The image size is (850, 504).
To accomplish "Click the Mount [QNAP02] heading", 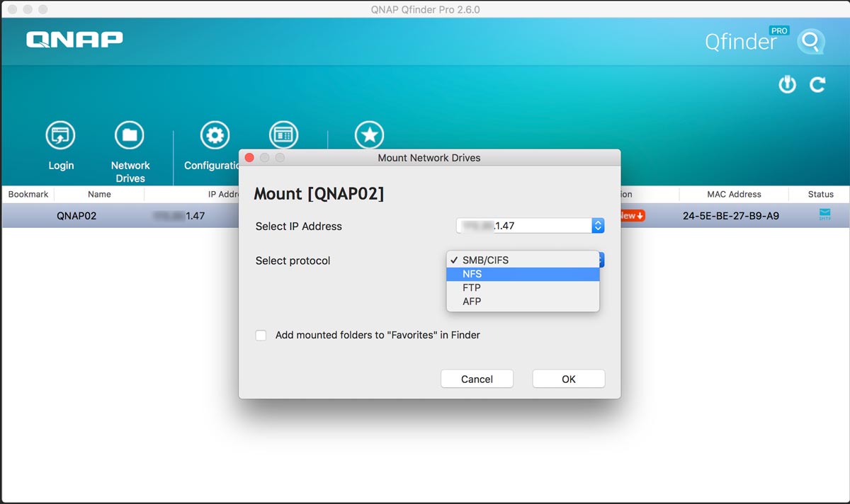I will (319, 194).
